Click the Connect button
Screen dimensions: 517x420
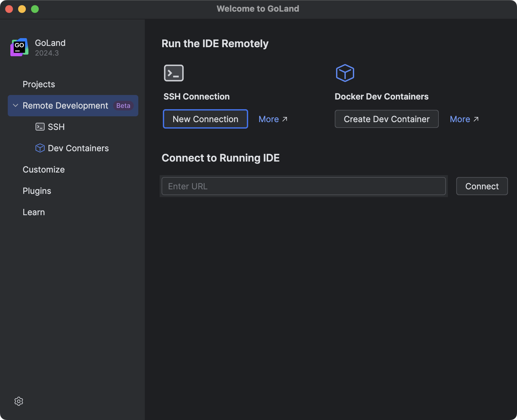482,186
